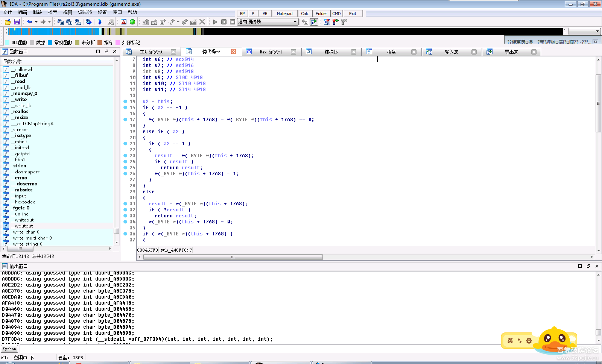Click the red warning triangle icon
Viewport: 602px width, 364px height.
[124, 22]
